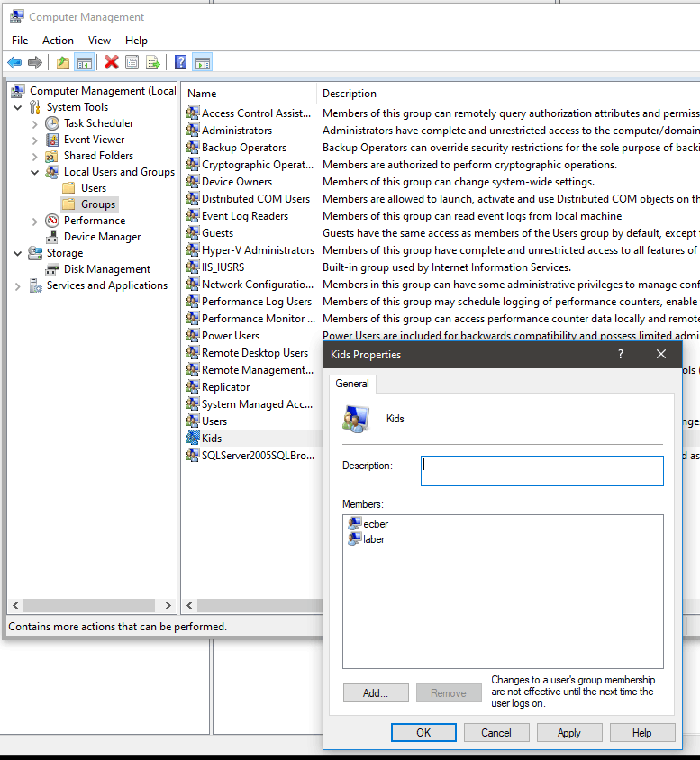Screen dimensions: 700x760
Task: Open the Action menu
Action: coord(58,41)
